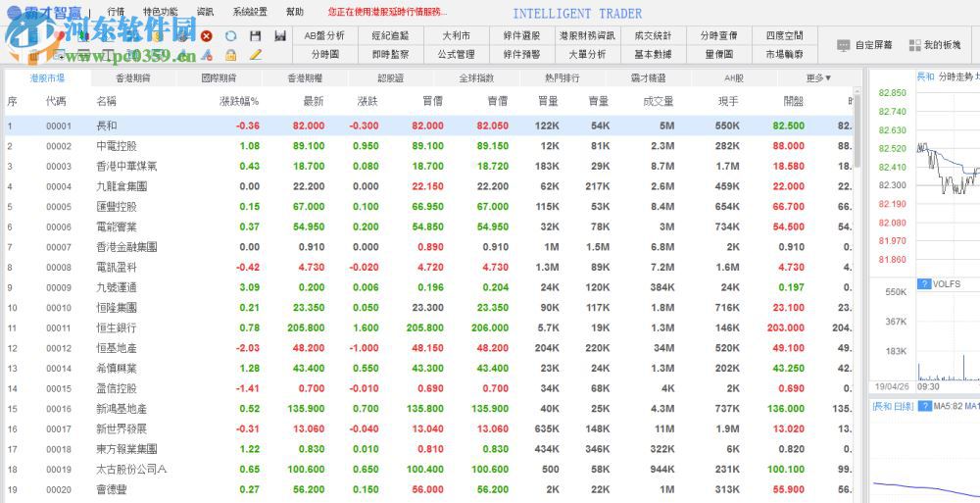The width and height of the screenshot is (980, 503).
Task: Click the red delayed-quote notice 您正在使用港股延時行情服務
Action: [x=388, y=12]
